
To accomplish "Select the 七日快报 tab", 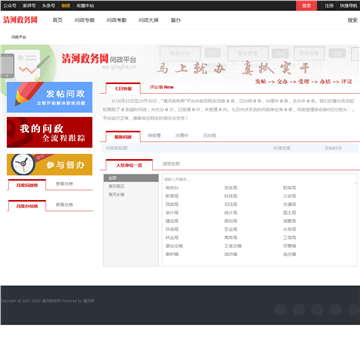I will (123, 88).
